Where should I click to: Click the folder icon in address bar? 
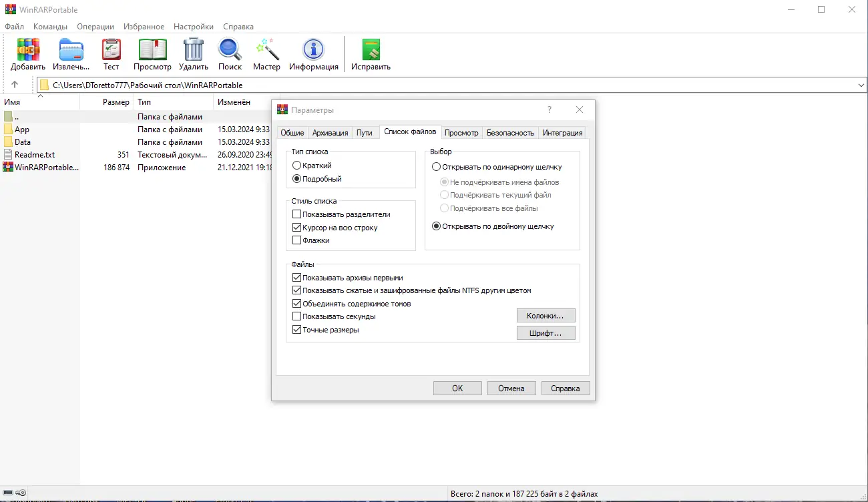pos(44,85)
